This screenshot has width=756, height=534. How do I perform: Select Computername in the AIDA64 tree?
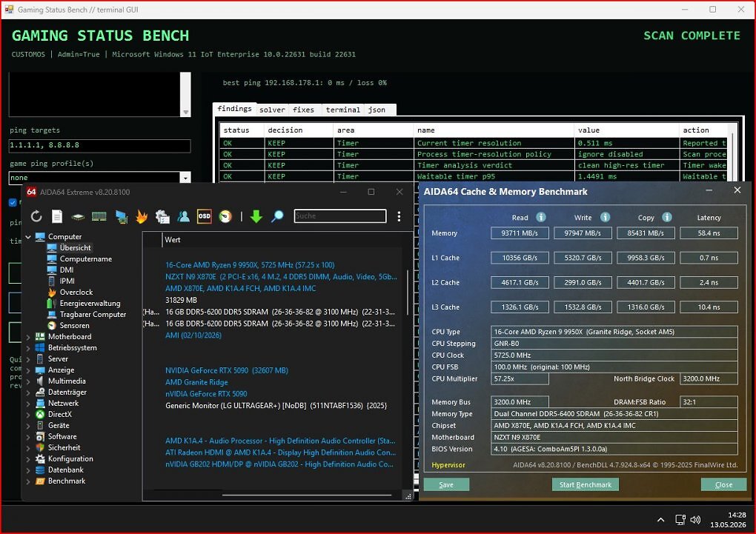coord(86,258)
